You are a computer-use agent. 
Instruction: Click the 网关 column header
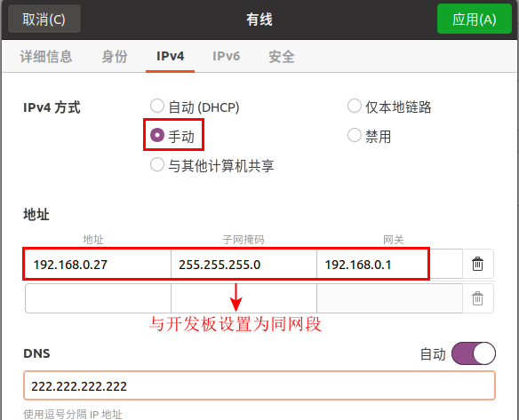(x=394, y=240)
